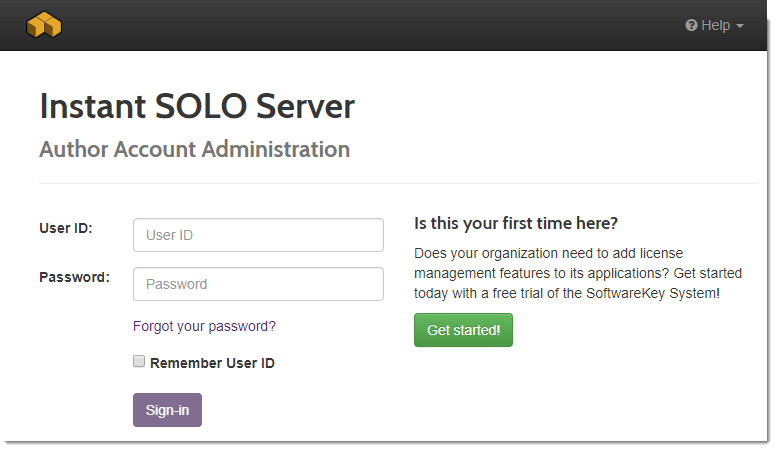Click the 'SoftwareKey System' text in the description
The height and width of the screenshot is (449, 775).
point(651,293)
